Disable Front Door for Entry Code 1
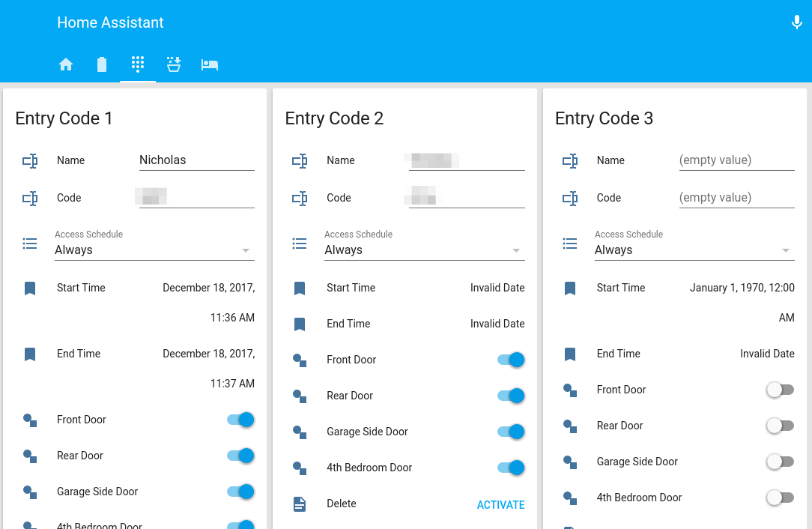Viewport: 812px width, 529px height. click(x=240, y=420)
